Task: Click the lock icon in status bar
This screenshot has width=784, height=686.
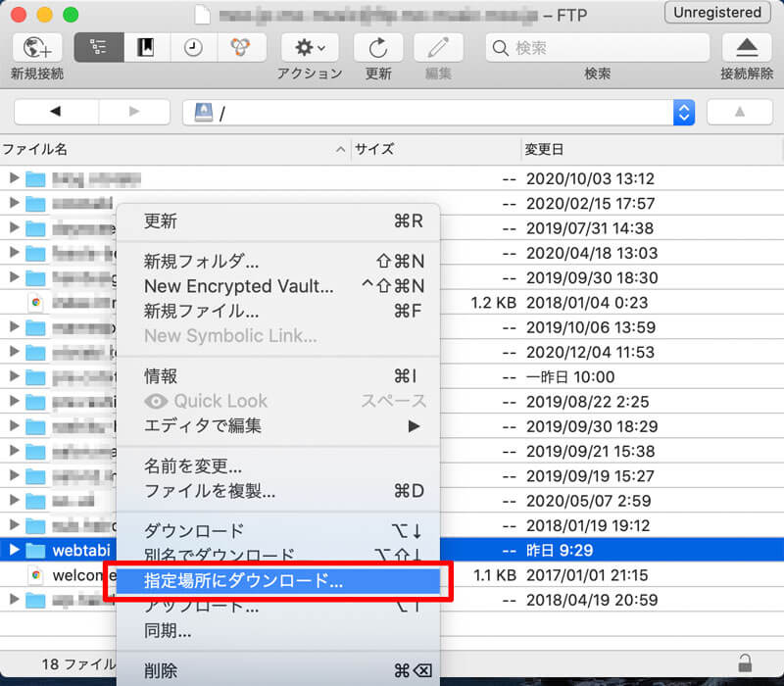Action: tap(746, 663)
